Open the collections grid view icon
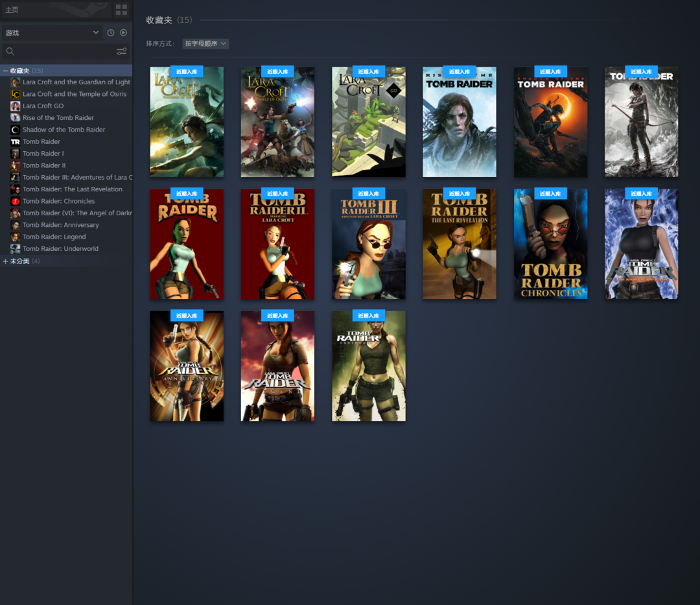The height and width of the screenshot is (605, 700). click(121, 10)
